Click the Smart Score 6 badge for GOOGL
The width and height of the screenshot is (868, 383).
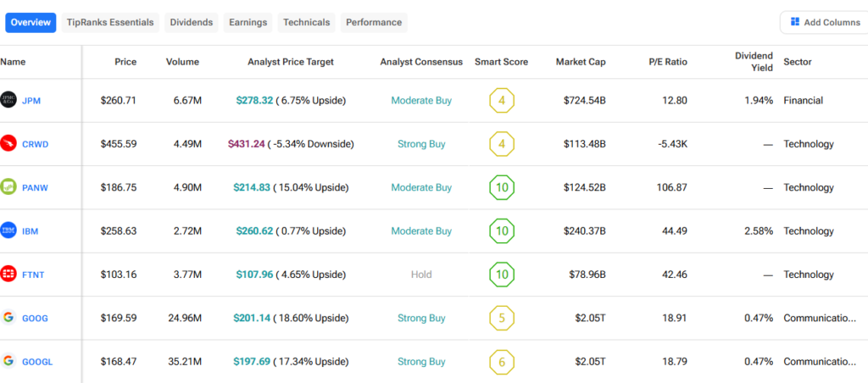502,362
